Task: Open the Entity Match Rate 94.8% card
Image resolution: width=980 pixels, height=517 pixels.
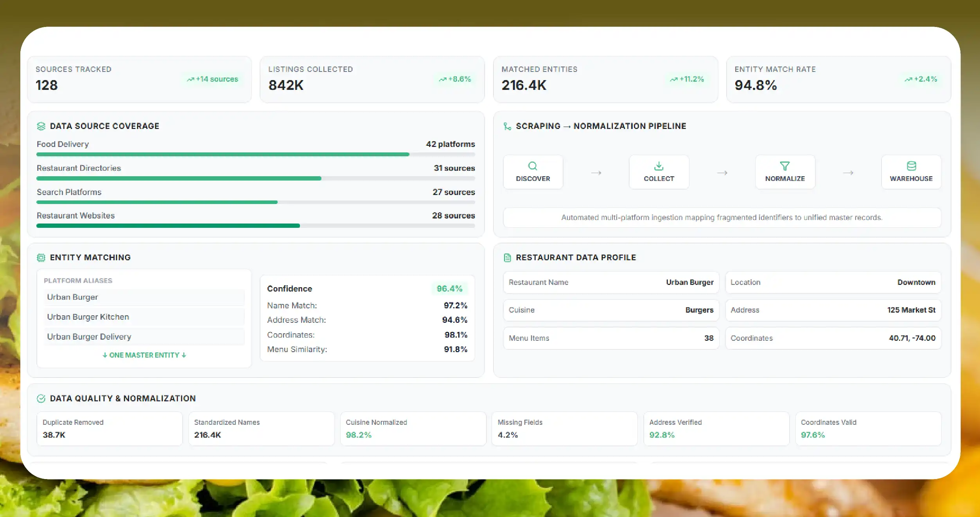Action: [838, 79]
